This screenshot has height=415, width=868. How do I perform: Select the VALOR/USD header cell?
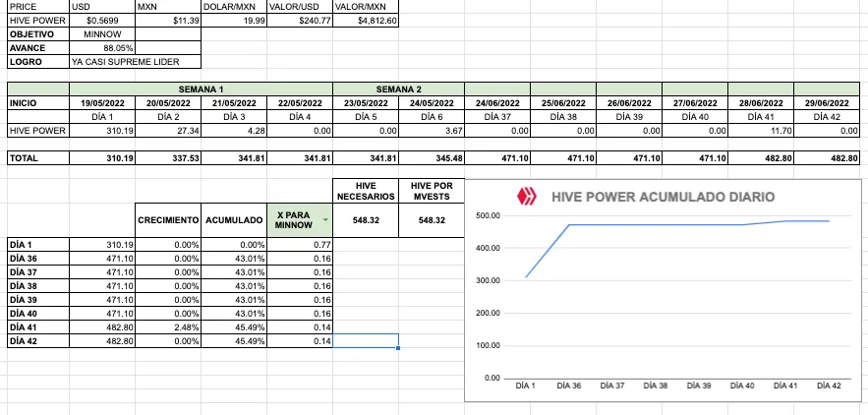(300, 7)
